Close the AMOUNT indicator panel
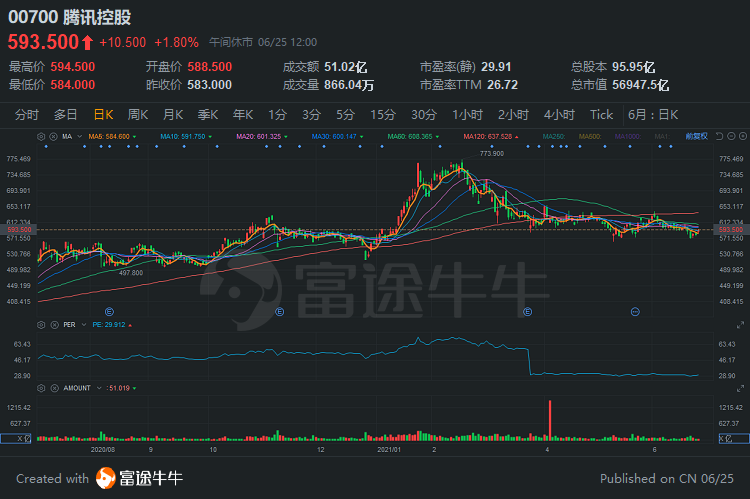This screenshot has height=499, width=750. (x=55, y=388)
